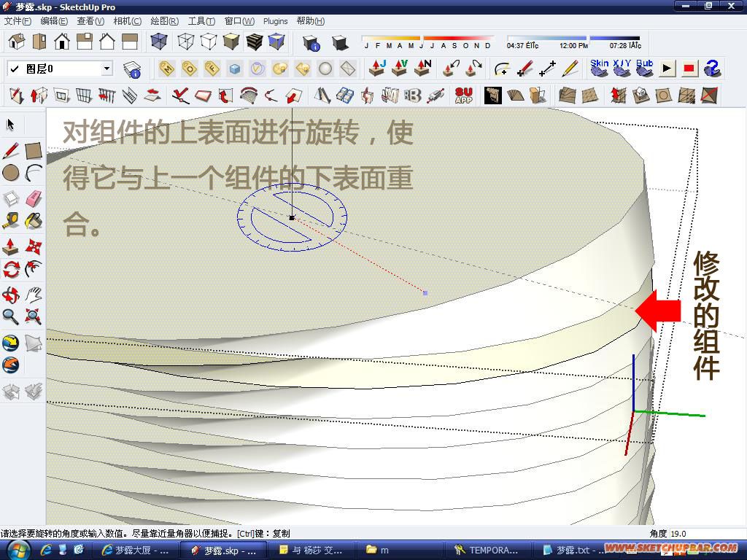The image size is (747, 560).
Task: Open the 图层0 layer dropdown
Action: tap(60, 69)
